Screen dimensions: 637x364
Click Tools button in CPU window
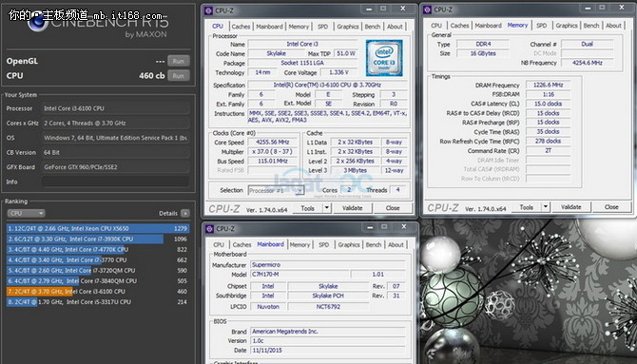(x=307, y=208)
